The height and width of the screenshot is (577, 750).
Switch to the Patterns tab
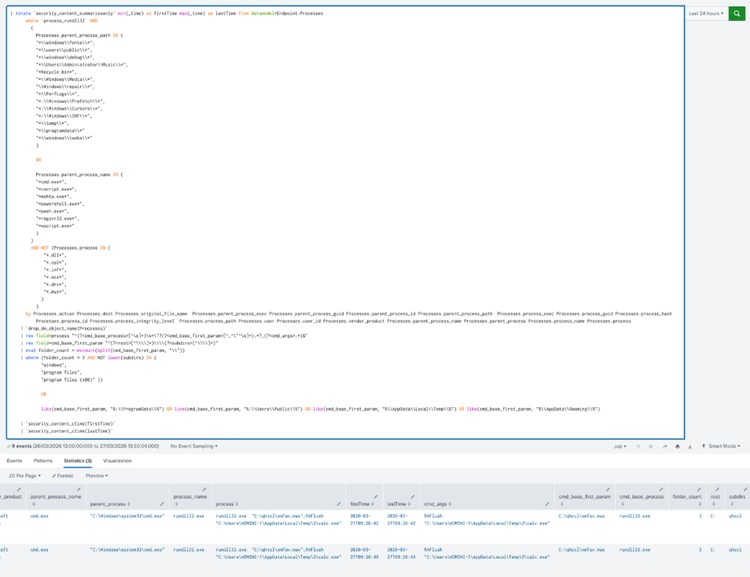(43, 461)
